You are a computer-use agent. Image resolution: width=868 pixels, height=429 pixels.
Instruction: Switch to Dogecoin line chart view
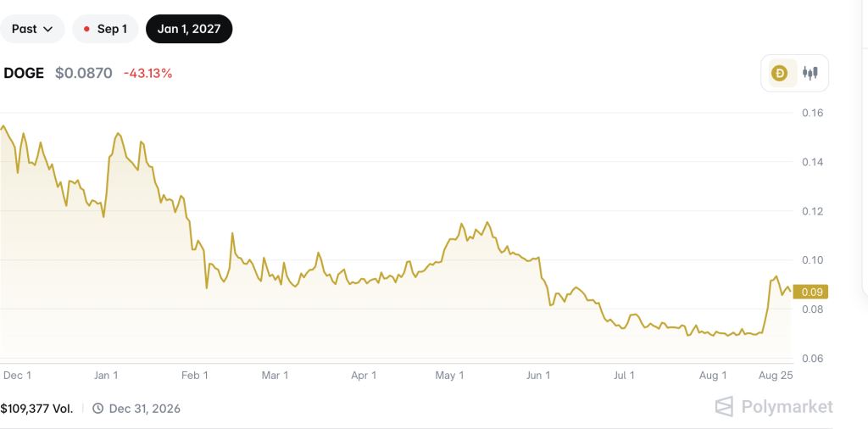pos(780,73)
